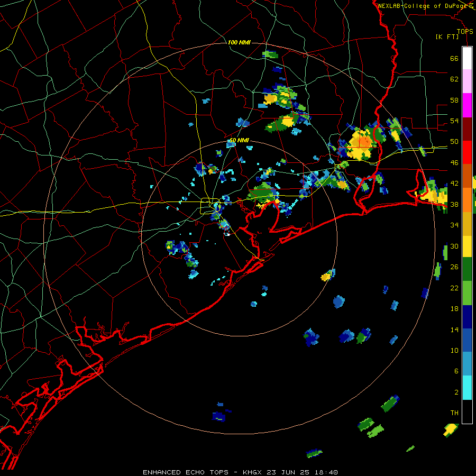Screen dimensions: 476x476
Task: Click the '10' legend value
Action: pos(454,351)
